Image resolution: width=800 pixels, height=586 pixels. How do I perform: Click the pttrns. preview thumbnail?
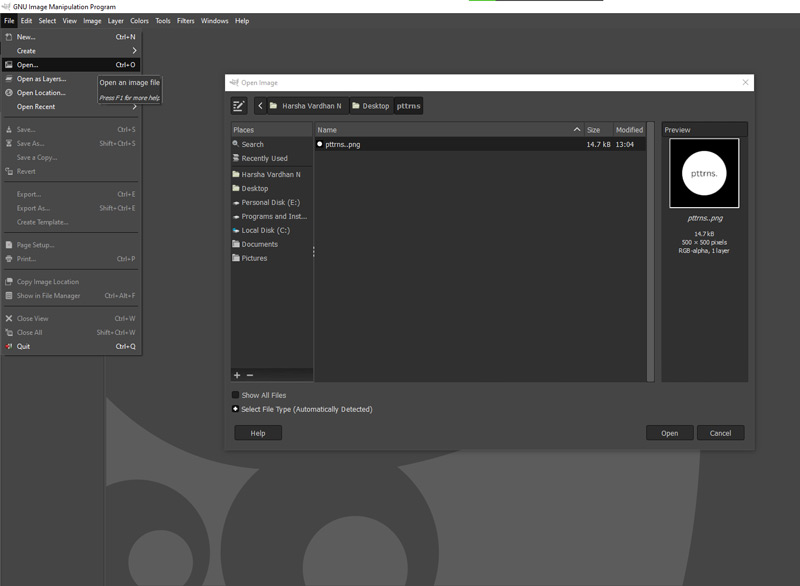tap(704, 173)
